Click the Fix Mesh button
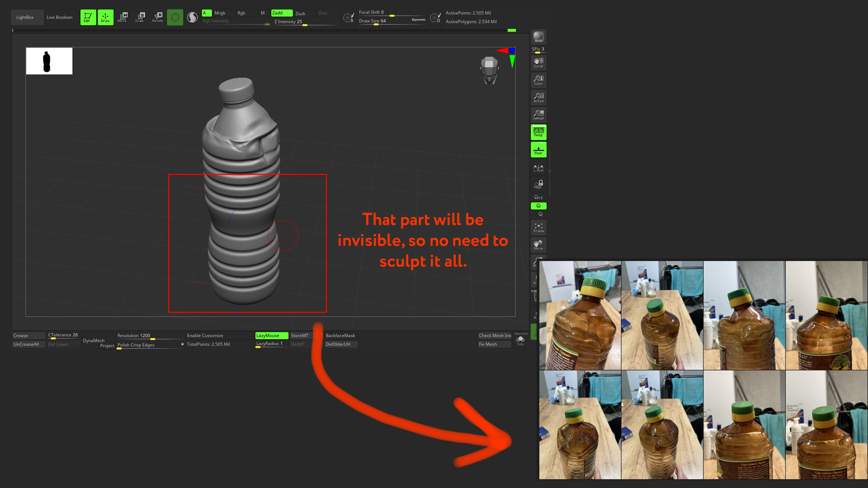868x488 pixels. coord(494,344)
